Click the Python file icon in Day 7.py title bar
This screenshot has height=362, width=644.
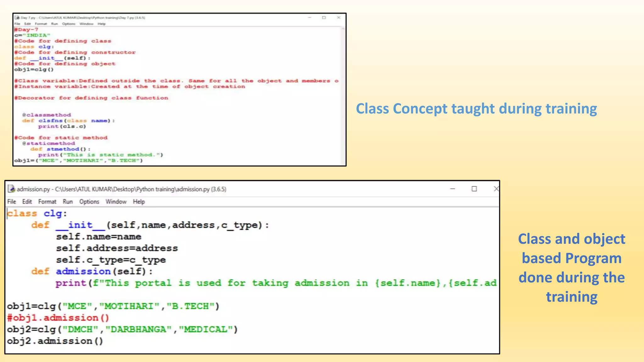pyautogui.click(x=17, y=18)
